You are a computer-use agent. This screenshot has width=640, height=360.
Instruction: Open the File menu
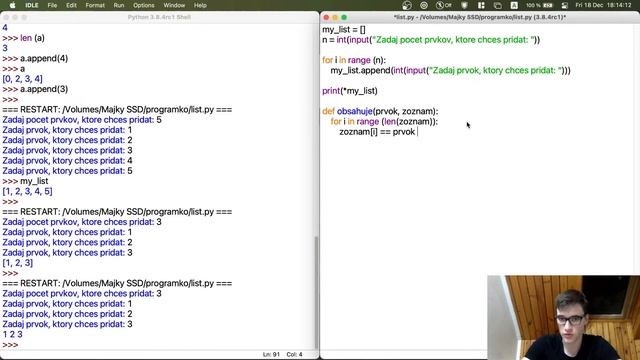52,5
